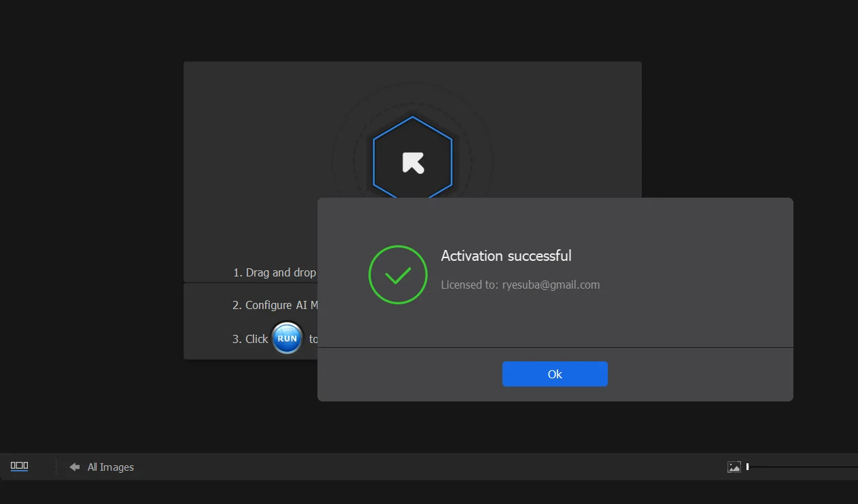The height and width of the screenshot is (504, 858).
Task: Click the "3. Click" instruction text
Action: [x=250, y=339]
